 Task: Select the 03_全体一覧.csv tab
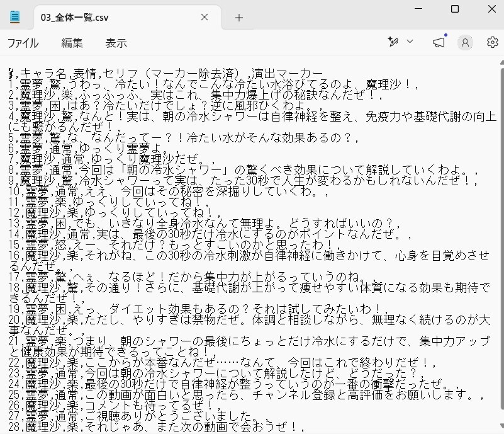[x=128, y=18]
